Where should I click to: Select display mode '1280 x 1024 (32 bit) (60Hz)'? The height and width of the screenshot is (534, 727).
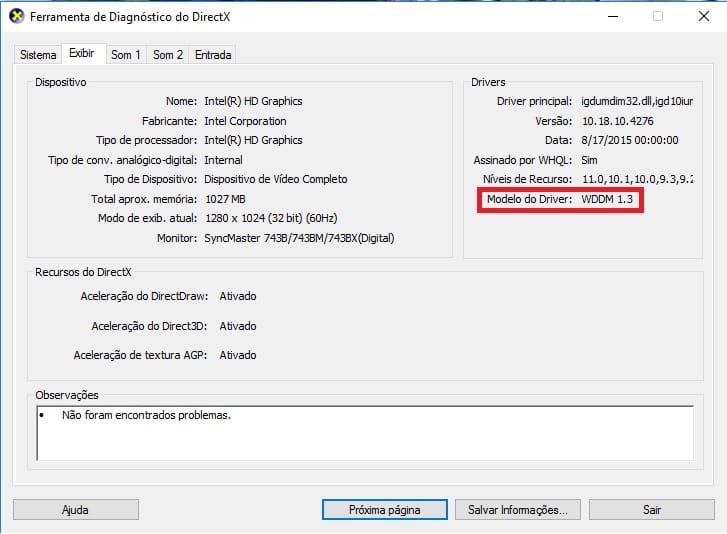(271, 218)
